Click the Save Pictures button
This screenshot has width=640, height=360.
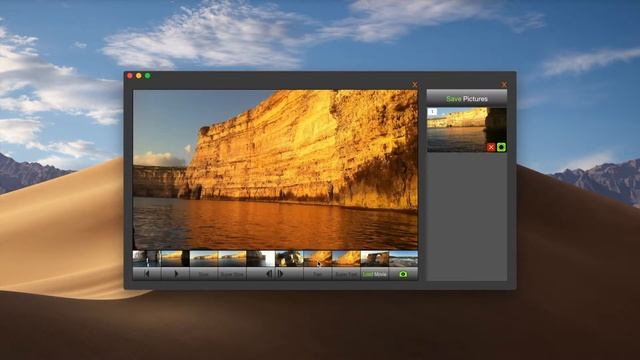pyautogui.click(x=467, y=99)
